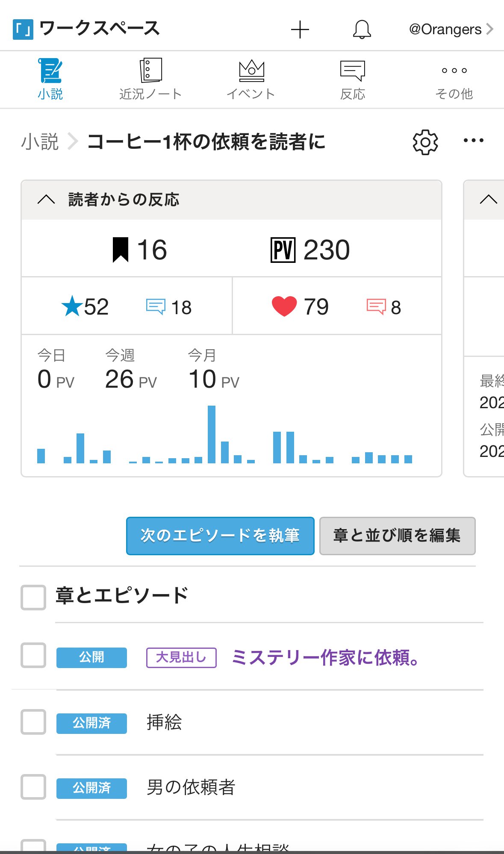
Task: Check the box for 挿絵 episode
Action: pos(33,722)
